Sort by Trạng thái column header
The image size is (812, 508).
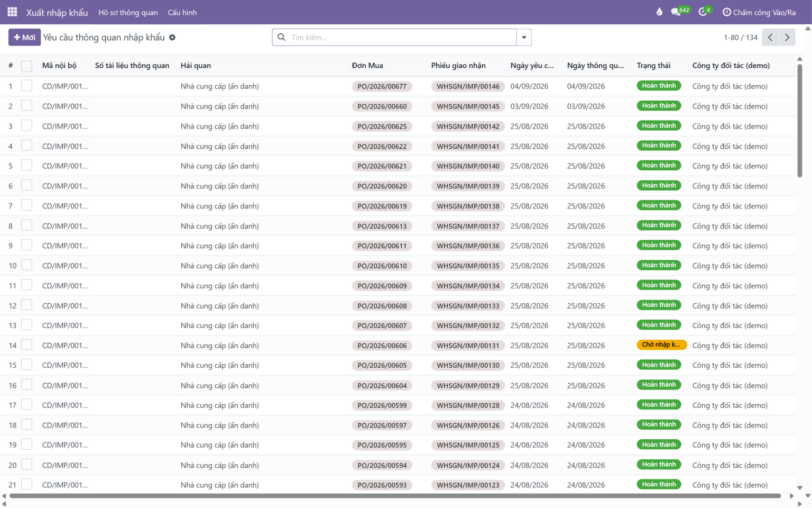(x=653, y=66)
